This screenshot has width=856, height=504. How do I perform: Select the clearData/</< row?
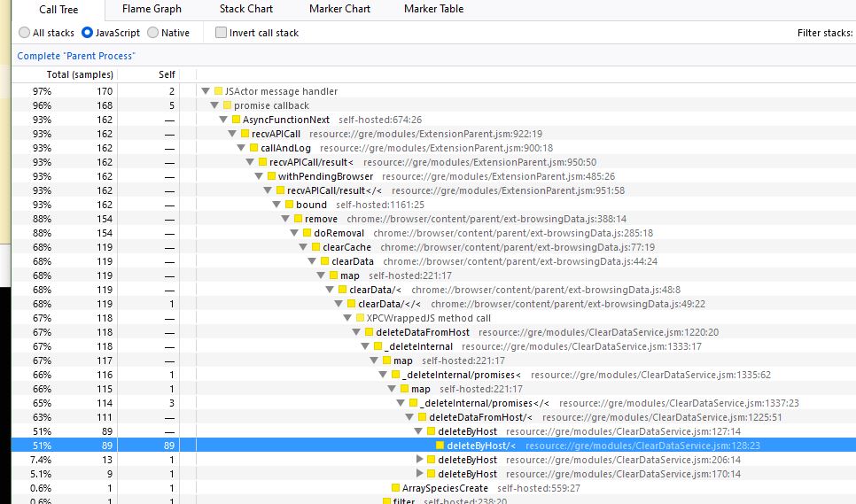coord(433,304)
